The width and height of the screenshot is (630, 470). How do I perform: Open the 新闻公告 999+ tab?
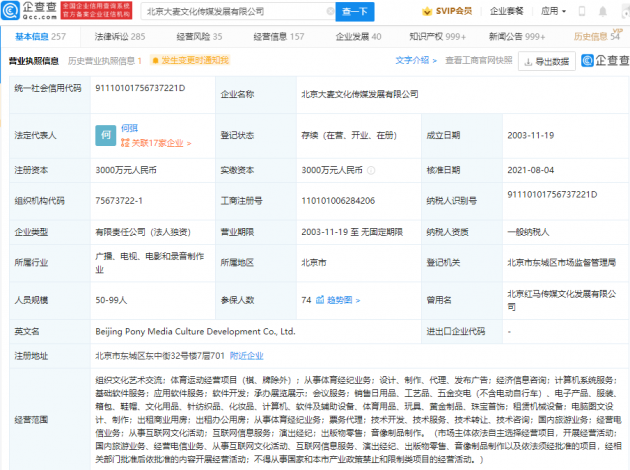tap(517, 37)
